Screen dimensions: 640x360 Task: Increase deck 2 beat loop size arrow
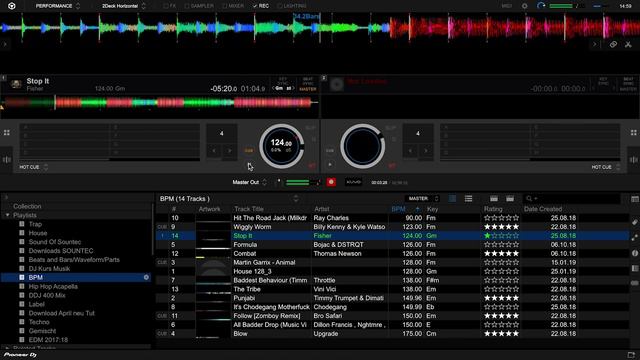pos(426,151)
